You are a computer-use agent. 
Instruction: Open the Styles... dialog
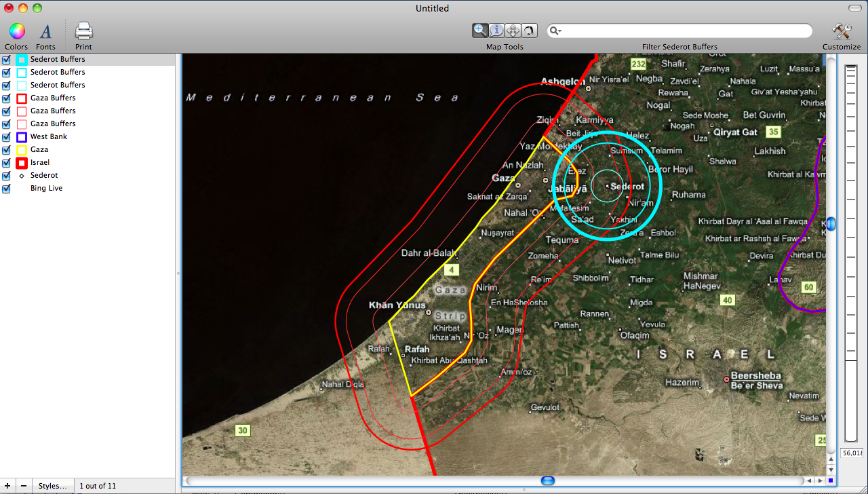[52, 486]
